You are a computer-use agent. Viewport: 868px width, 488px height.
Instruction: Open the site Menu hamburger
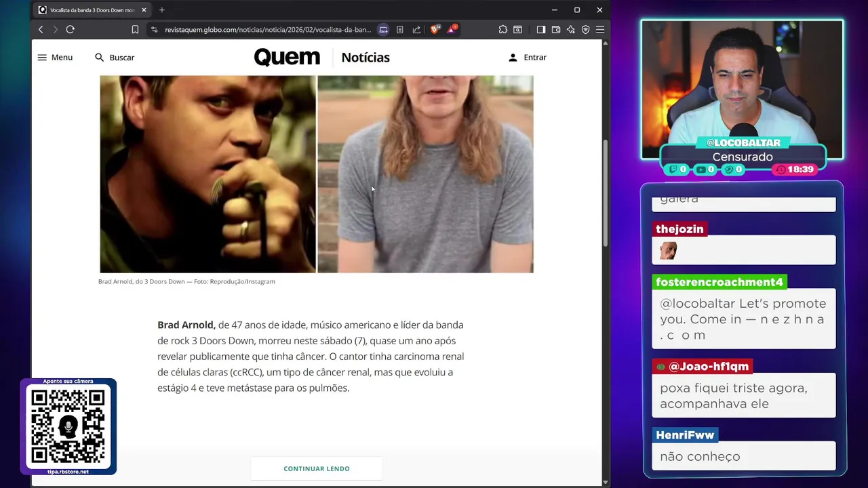tap(55, 58)
